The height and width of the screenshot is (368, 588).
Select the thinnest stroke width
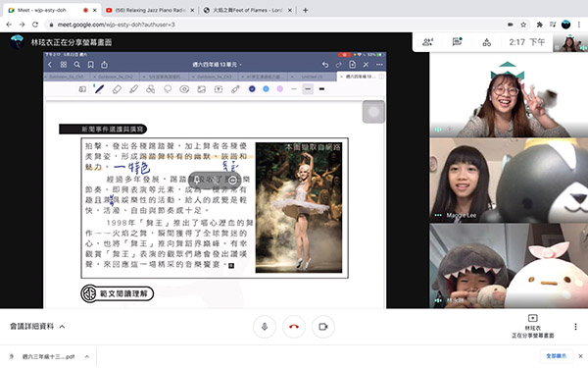tap(294, 89)
